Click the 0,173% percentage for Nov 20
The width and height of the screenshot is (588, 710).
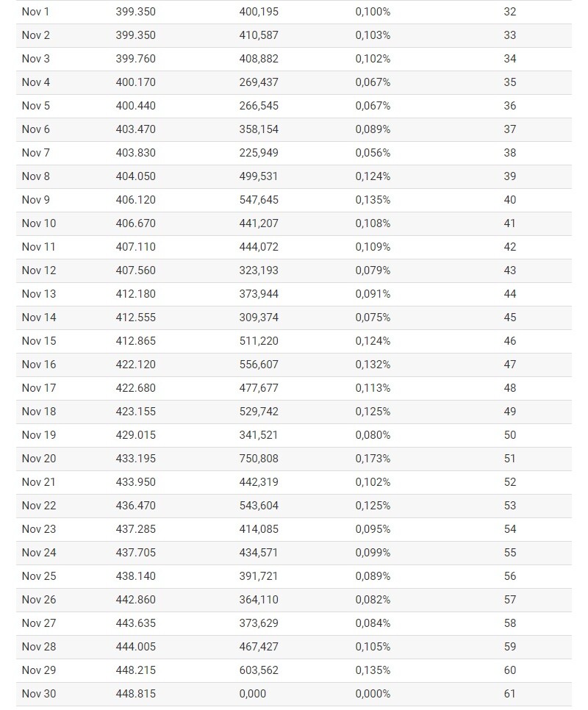click(x=373, y=459)
